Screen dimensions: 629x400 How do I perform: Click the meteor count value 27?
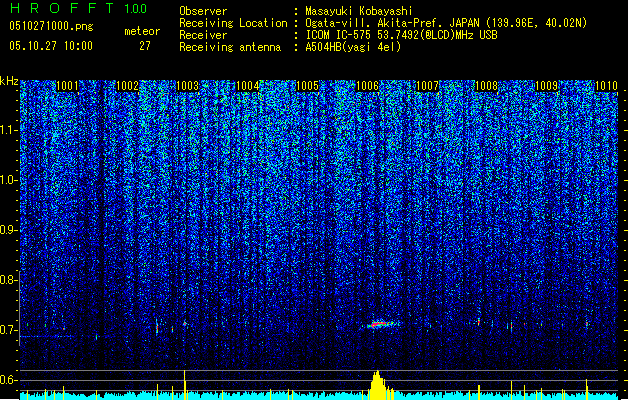tap(145, 46)
